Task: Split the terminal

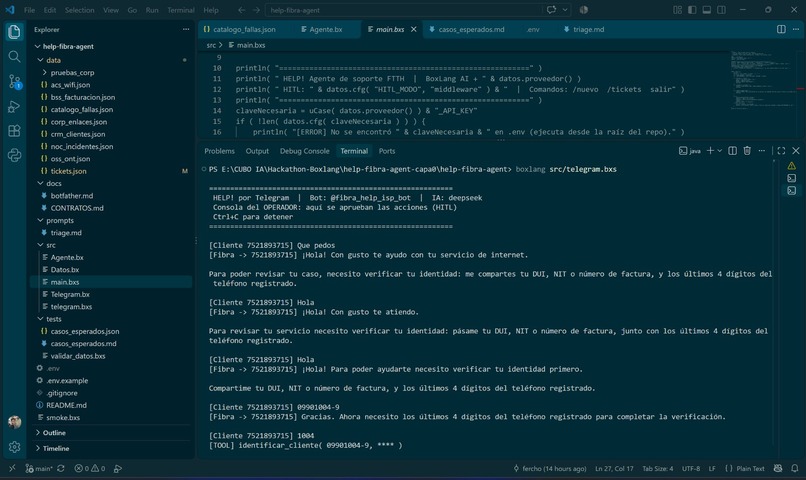Action: (x=732, y=151)
